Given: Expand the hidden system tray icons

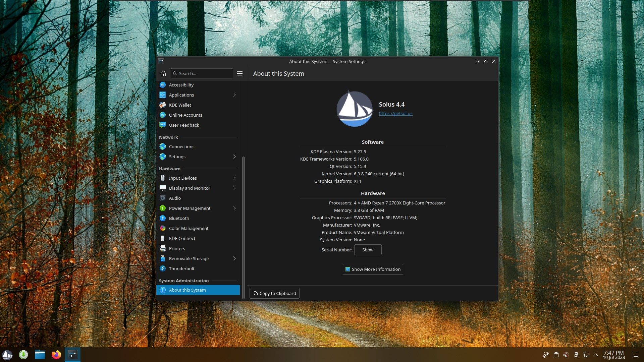Looking at the screenshot, I should point(596,354).
